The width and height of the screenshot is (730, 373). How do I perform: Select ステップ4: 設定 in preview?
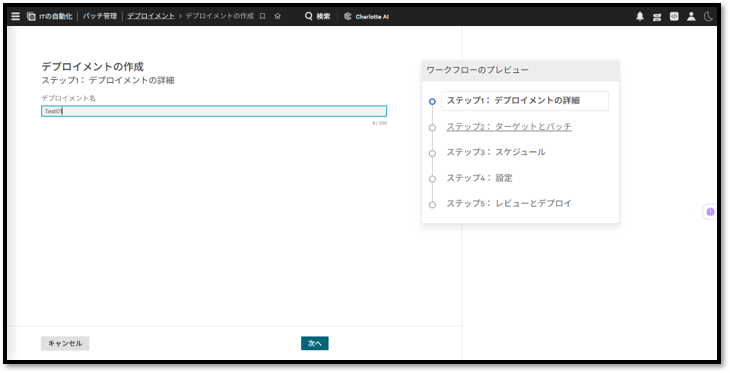480,178
